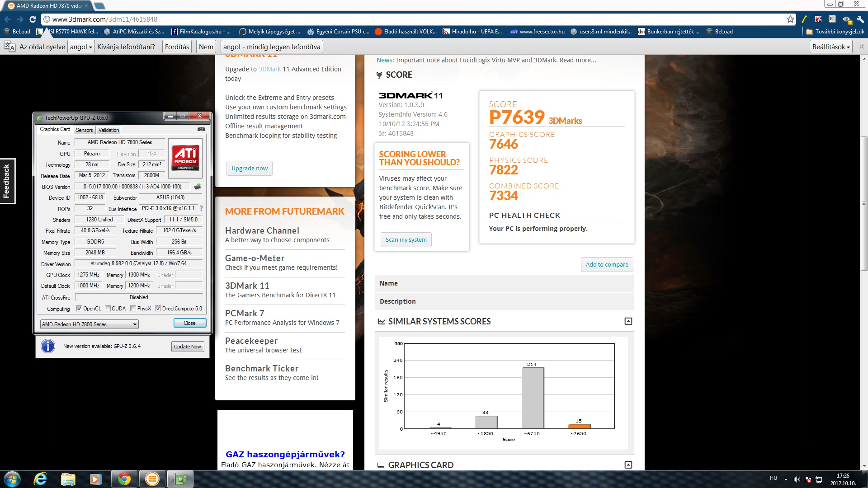This screenshot has width=868, height=488.
Task: Click the ATI Radeon logo in GPU-Z
Action: [185, 158]
